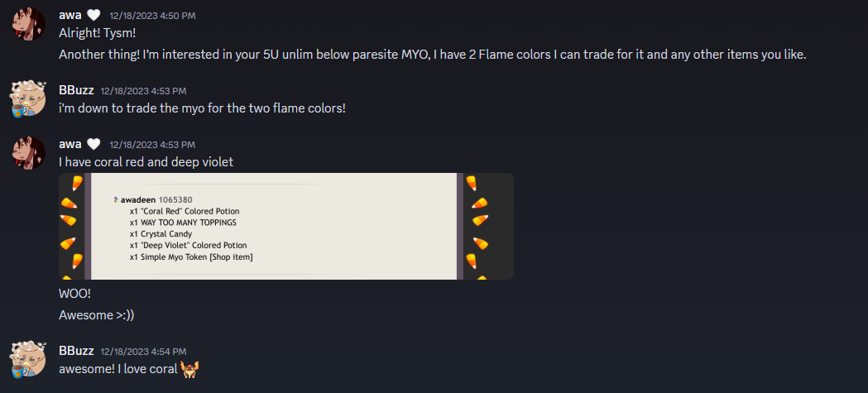Click BBuzz's avatar on the 4:53 PM message
Screen dimensions: 868x393
29,98
